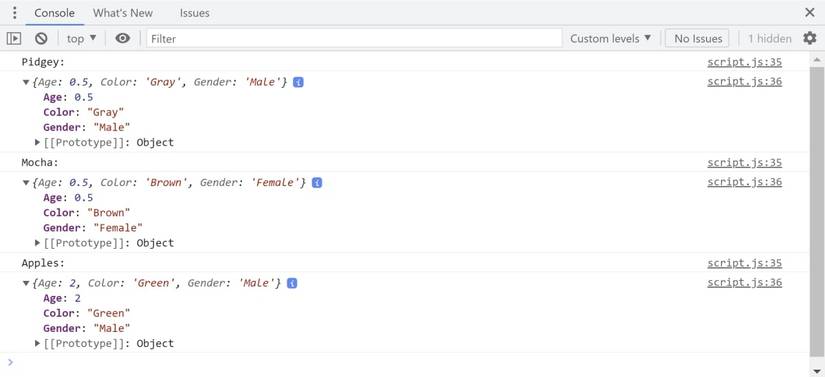Select the Age: 2 property
The image size is (825, 377).
tap(62, 298)
